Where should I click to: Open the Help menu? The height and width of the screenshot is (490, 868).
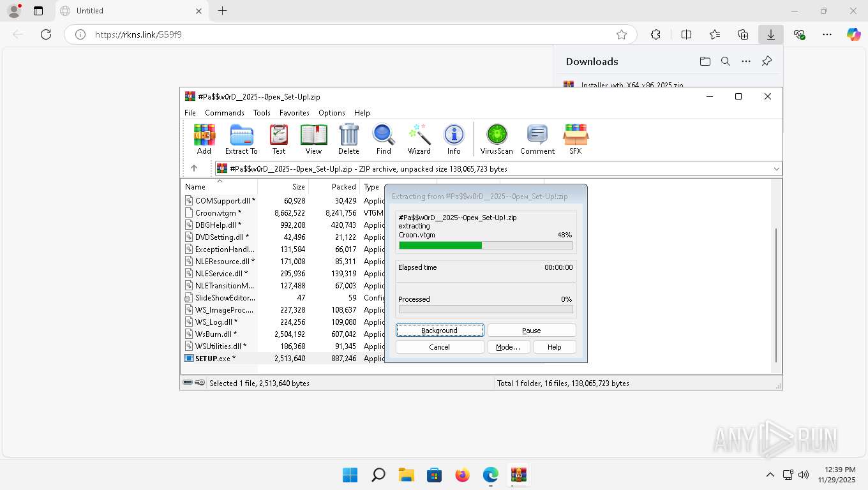point(362,112)
